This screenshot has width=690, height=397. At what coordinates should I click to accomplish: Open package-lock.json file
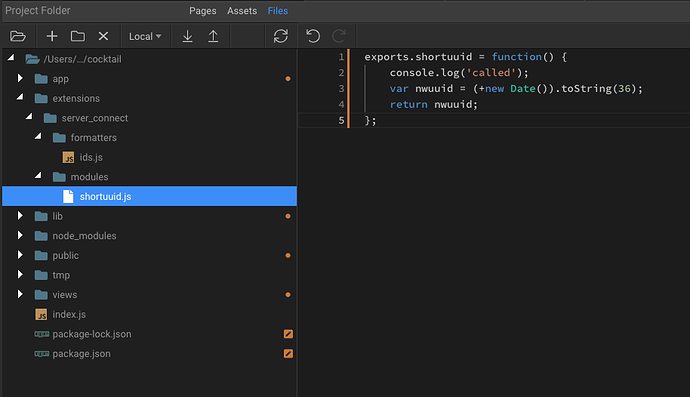click(x=92, y=334)
